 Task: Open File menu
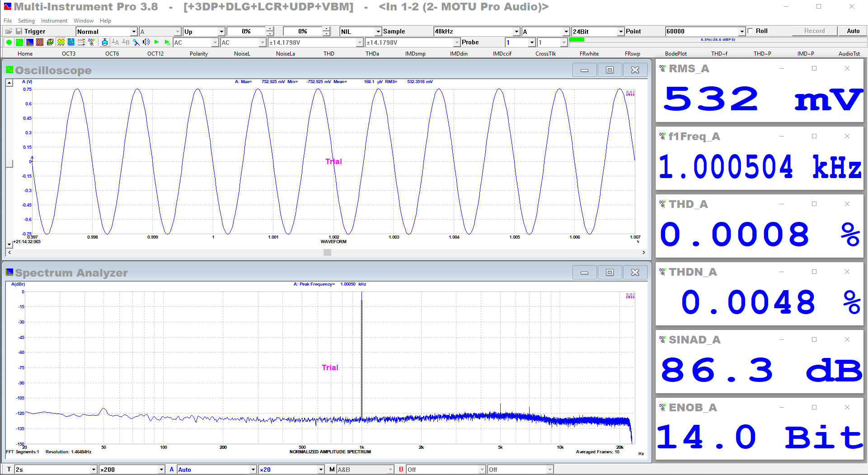click(8, 21)
